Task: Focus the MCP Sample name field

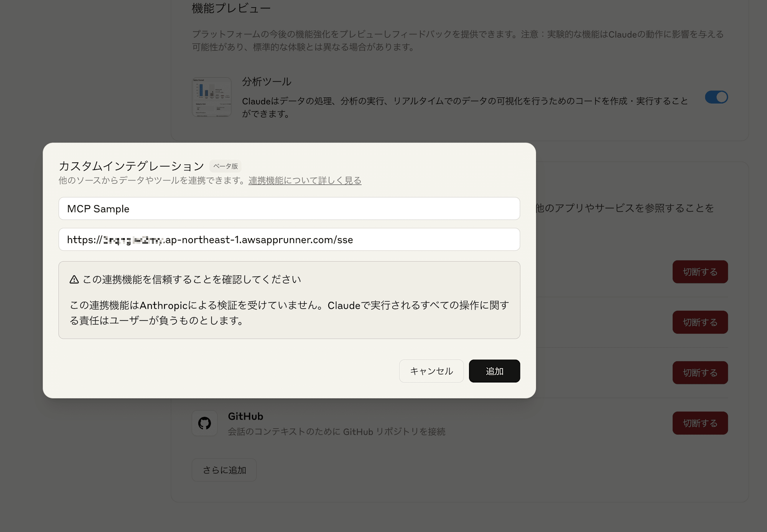Action: [x=289, y=209]
